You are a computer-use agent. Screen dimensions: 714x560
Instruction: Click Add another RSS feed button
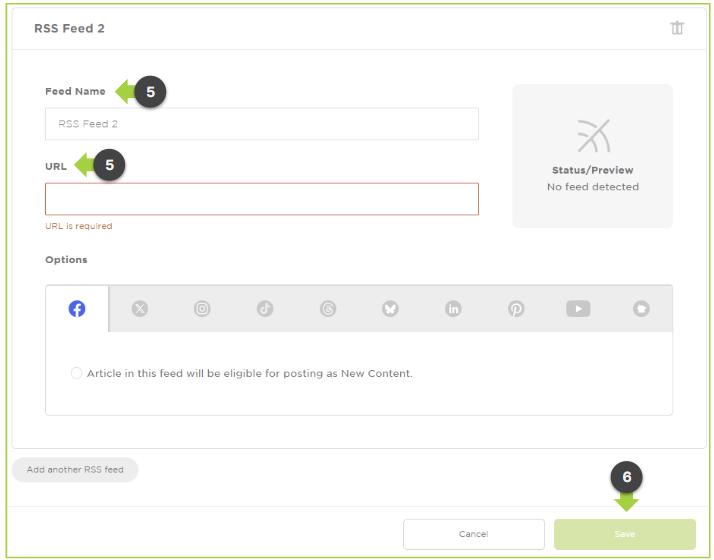click(x=75, y=469)
